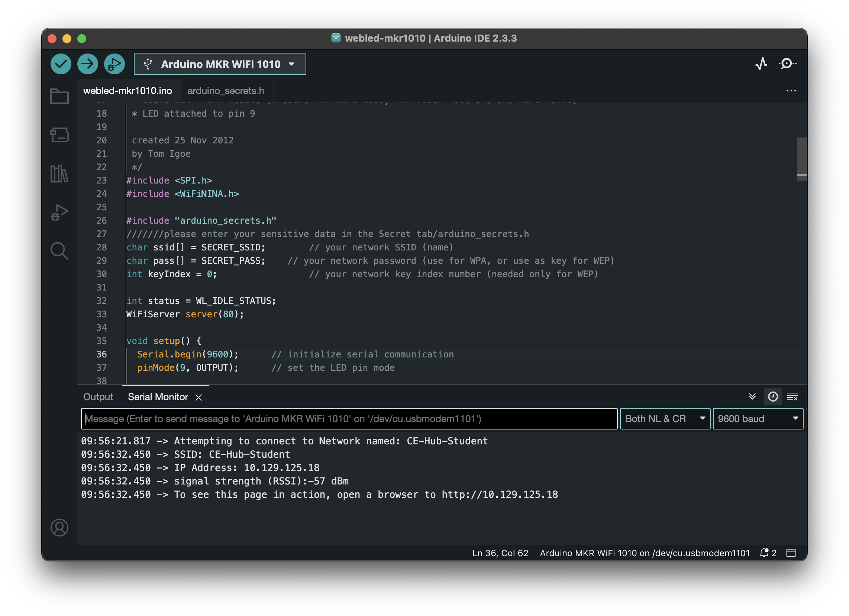The image size is (849, 616).
Task: Click the char ssid[] = SECRET_SSID line
Action: 196,247
